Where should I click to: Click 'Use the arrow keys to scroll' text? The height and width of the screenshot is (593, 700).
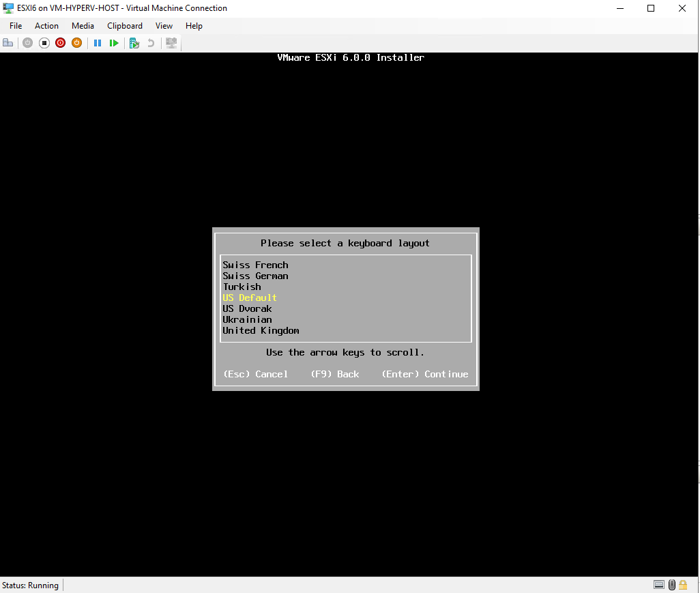click(345, 352)
